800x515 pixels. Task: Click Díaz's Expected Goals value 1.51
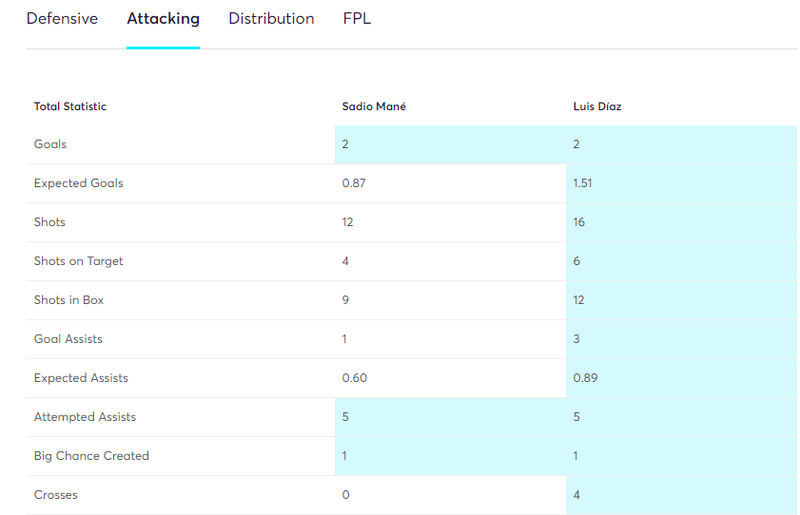582,183
